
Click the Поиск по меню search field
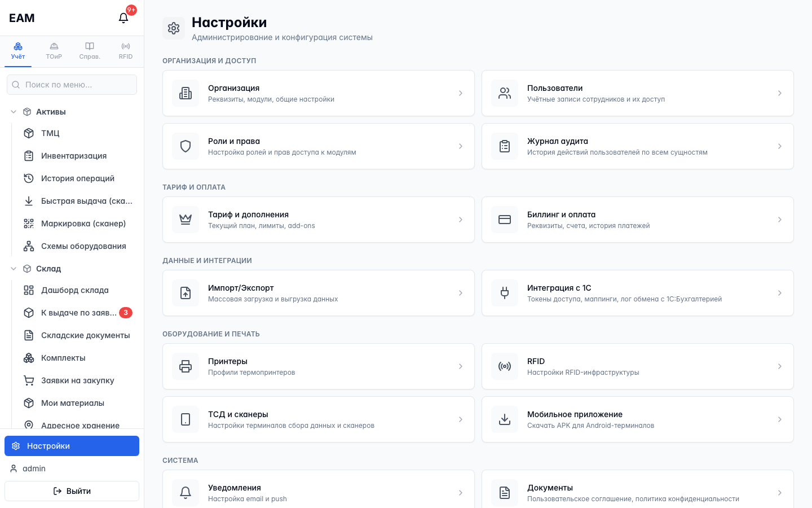[x=72, y=85]
